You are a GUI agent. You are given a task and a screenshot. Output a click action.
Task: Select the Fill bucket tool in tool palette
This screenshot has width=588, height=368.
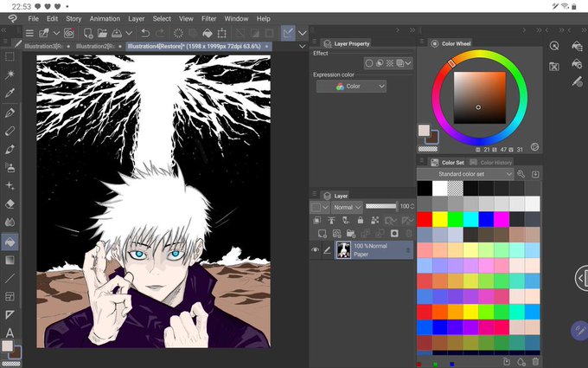point(10,242)
